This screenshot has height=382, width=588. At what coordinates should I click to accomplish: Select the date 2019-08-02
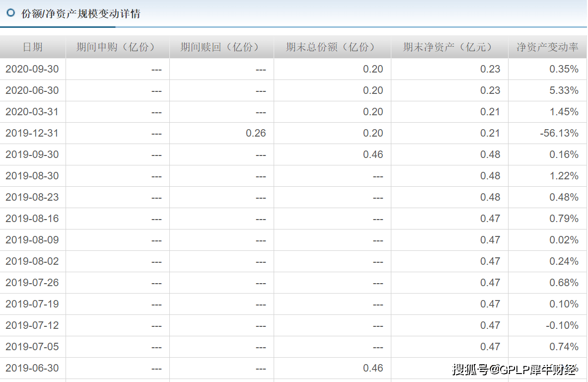point(32,262)
